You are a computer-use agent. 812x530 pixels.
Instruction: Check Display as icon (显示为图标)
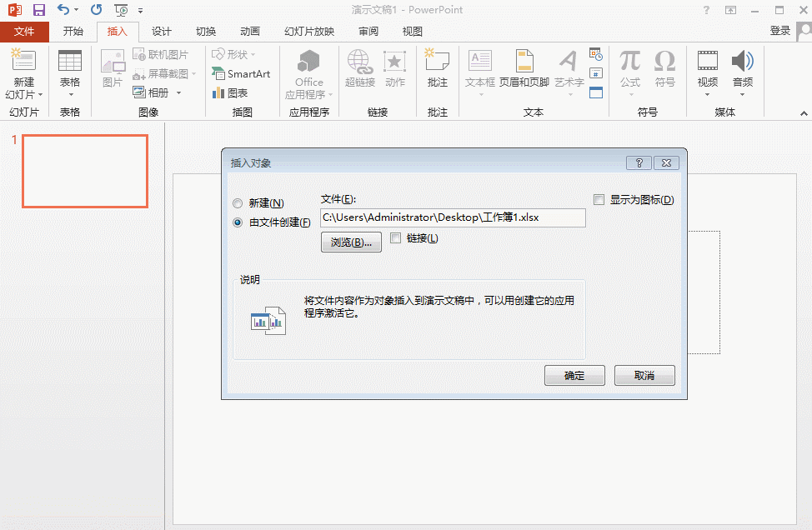(599, 199)
